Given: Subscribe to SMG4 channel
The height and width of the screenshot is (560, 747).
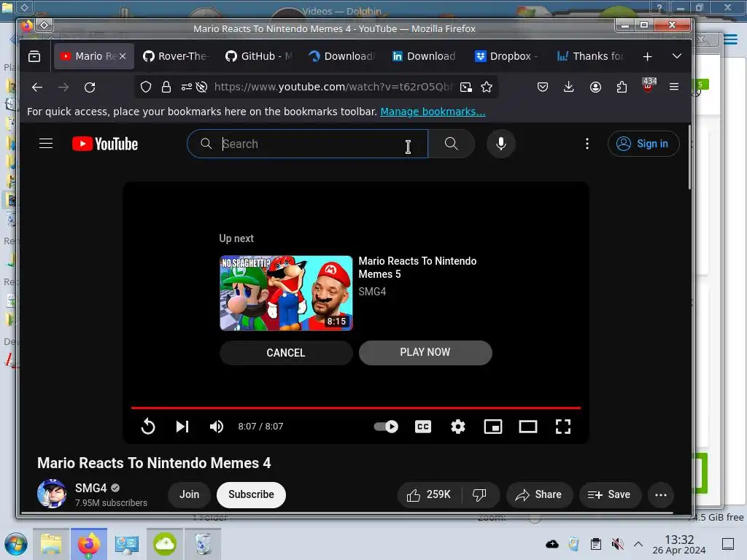Looking at the screenshot, I should [251, 495].
